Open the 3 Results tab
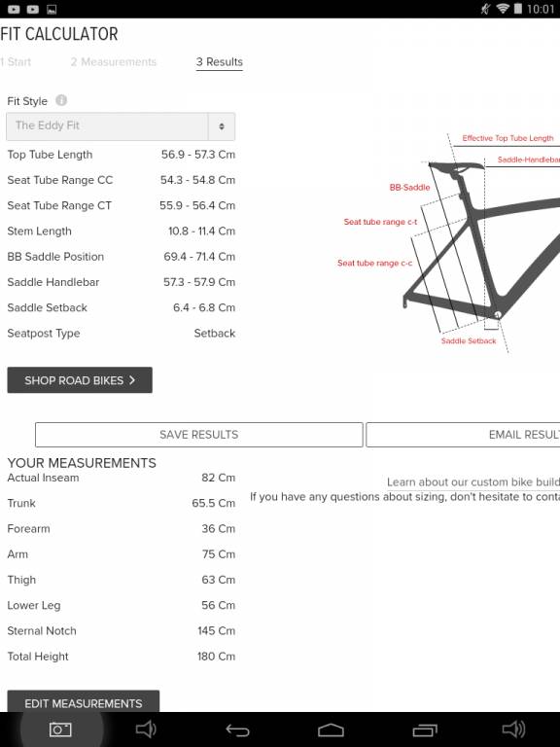 [220, 62]
